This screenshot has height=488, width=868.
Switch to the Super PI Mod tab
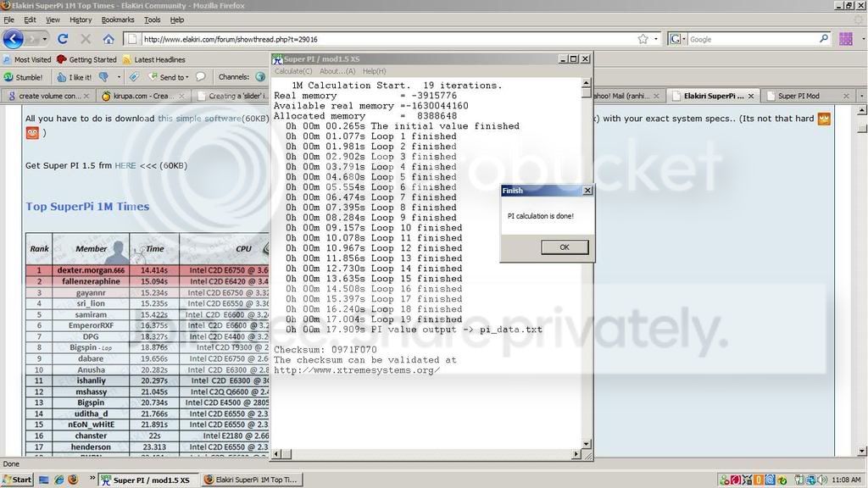(x=808, y=96)
